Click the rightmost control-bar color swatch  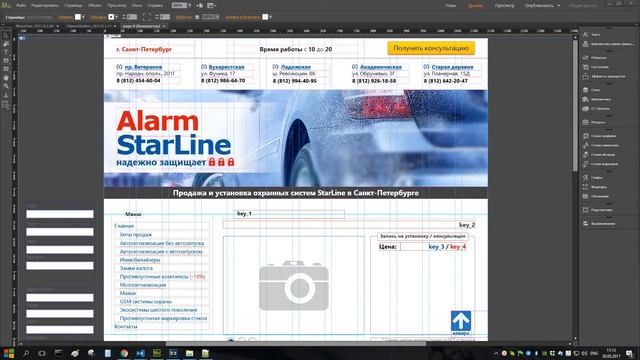tap(265, 17)
